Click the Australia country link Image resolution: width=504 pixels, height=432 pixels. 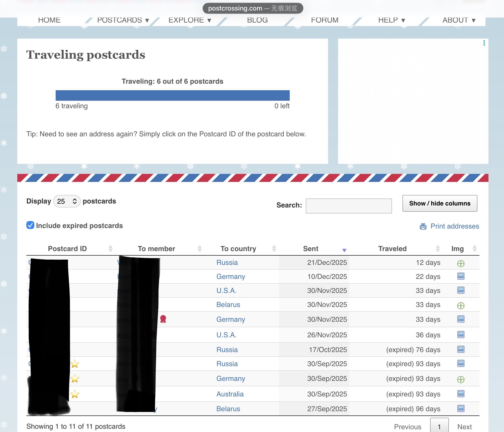(230, 394)
